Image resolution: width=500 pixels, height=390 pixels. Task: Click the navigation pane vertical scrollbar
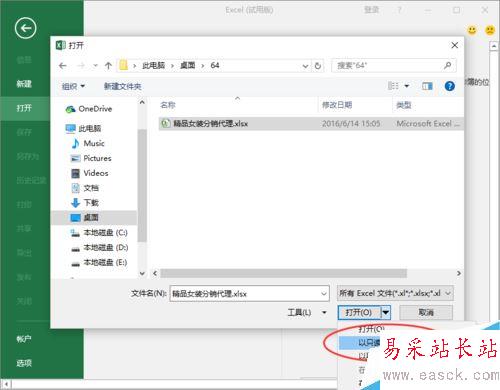coord(142,185)
